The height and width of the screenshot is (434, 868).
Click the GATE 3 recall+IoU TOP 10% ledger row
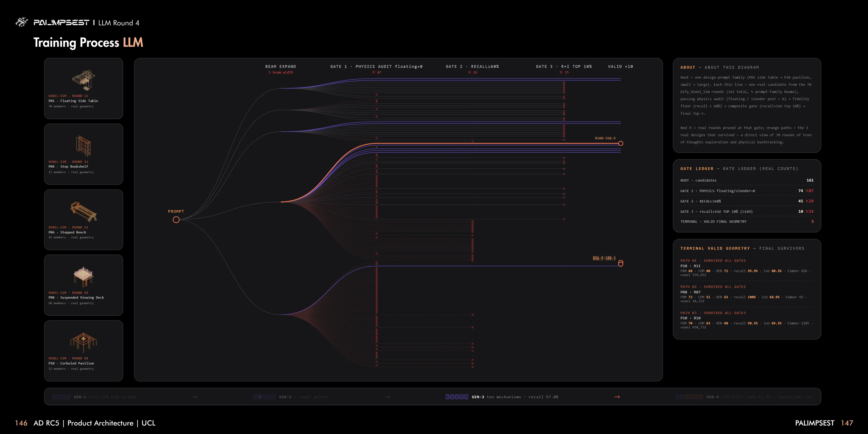(747, 212)
